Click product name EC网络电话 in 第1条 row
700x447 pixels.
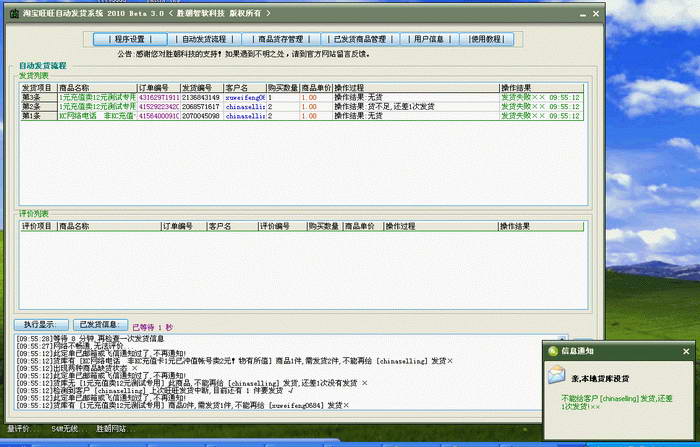97,116
